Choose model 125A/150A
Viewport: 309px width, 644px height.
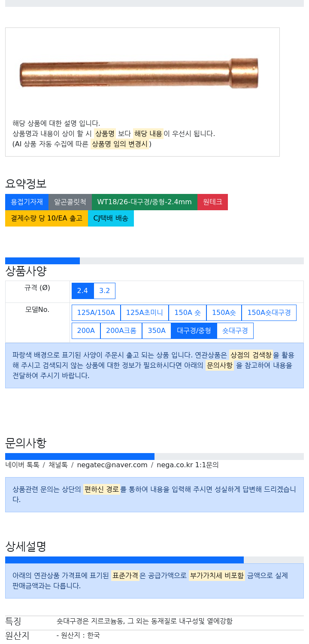click(96, 313)
